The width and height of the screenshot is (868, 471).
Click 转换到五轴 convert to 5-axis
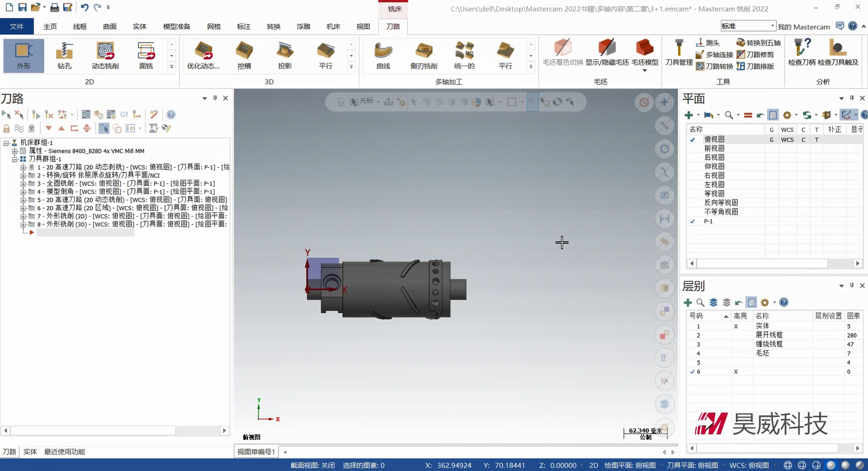pyautogui.click(x=758, y=43)
